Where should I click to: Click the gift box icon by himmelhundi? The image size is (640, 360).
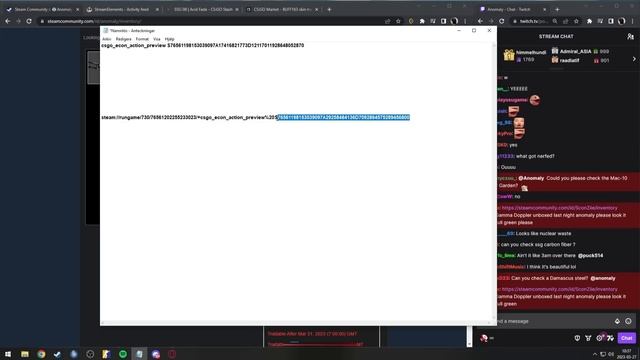coord(509,55)
